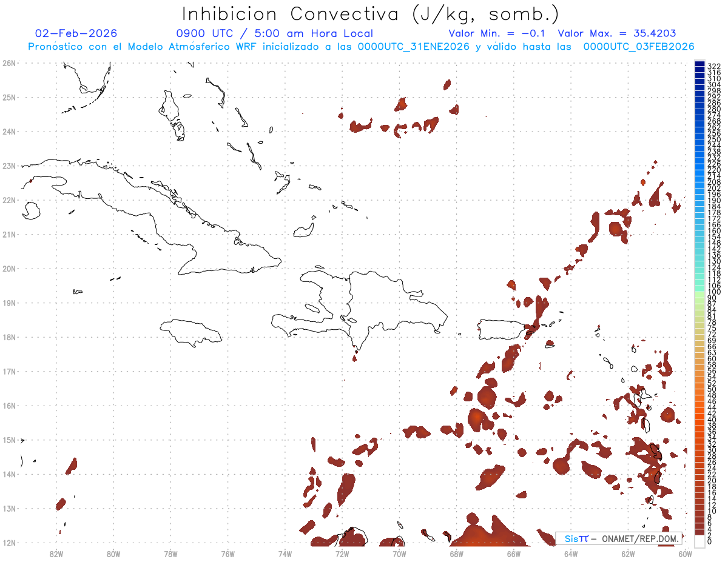728x562 pixels.
Task: Click the 24N latitude label
Action: pyautogui.click(x=9, y=131)
